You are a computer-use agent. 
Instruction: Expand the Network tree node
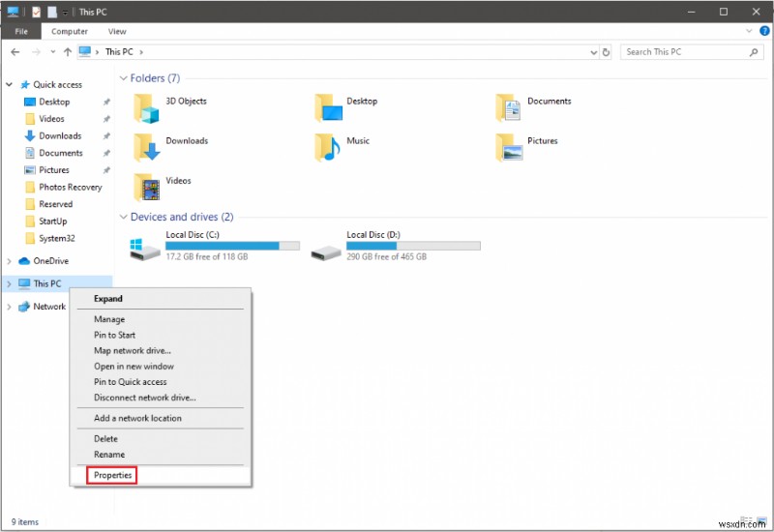[x=9, y=307]
